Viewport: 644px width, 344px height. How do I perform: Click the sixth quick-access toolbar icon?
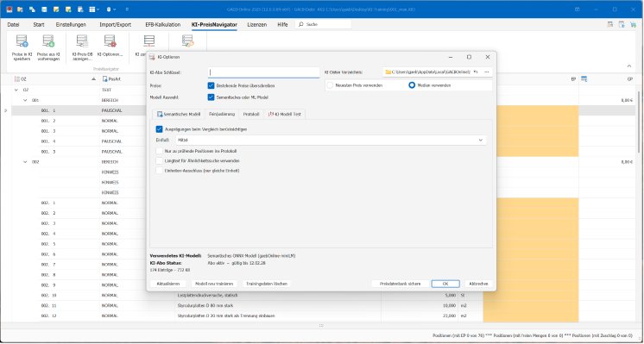68,9
